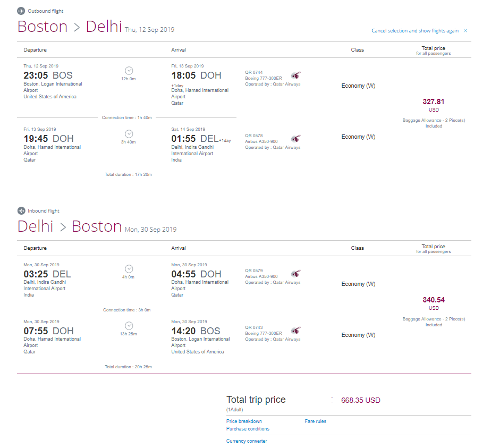
Task: Open the Currency converter link
Action: point(247,441)
